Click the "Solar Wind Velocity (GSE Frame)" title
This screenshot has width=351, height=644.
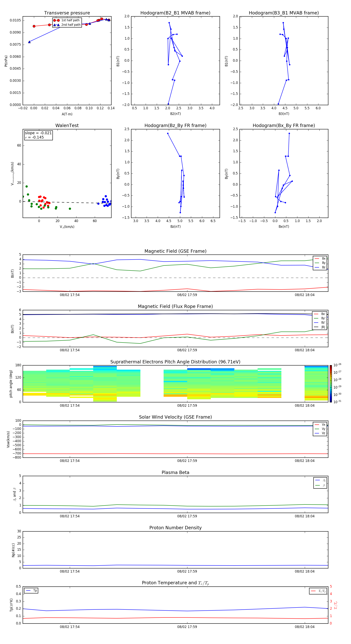click(175, 417)
